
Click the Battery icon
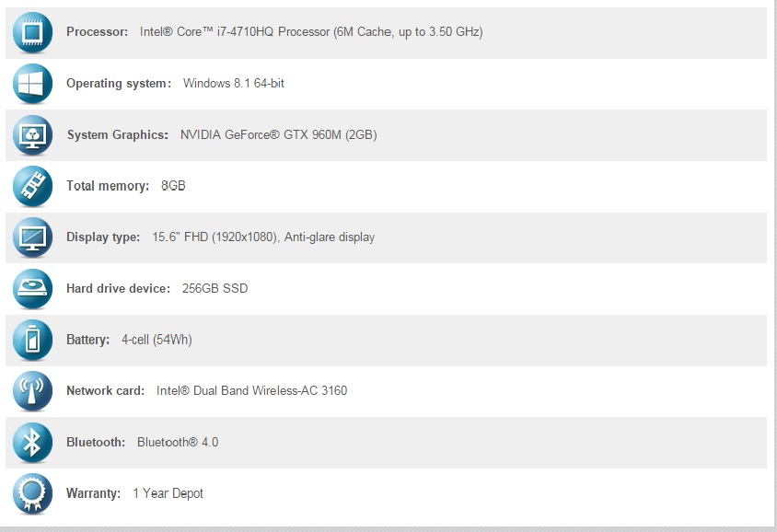(33, 340)
